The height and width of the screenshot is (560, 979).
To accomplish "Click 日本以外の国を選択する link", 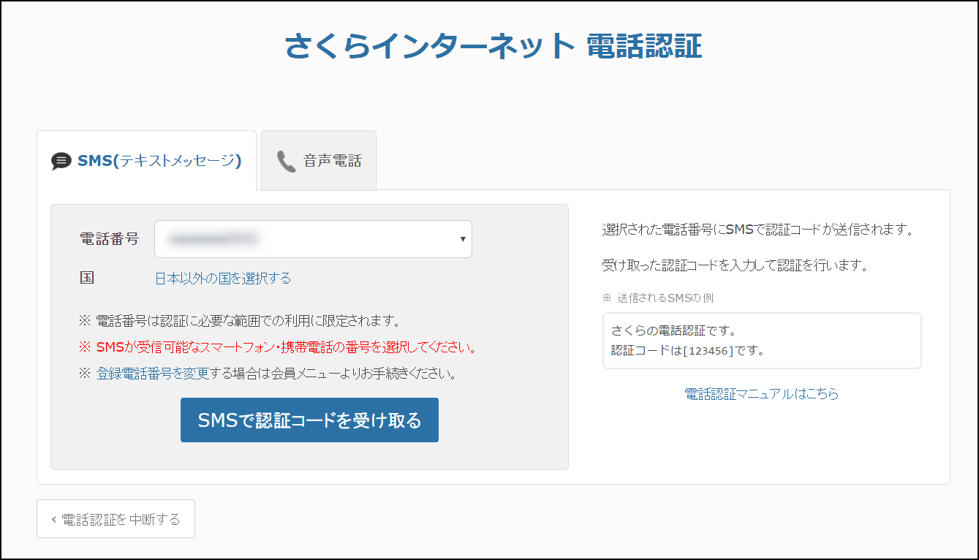I will pos(222,278).
